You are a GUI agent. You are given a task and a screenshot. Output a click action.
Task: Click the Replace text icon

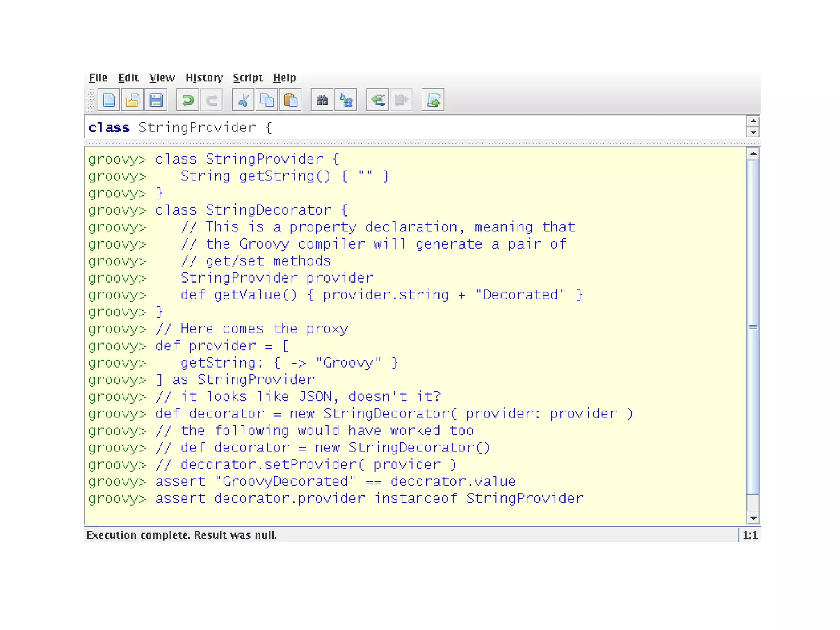[346, 100]
